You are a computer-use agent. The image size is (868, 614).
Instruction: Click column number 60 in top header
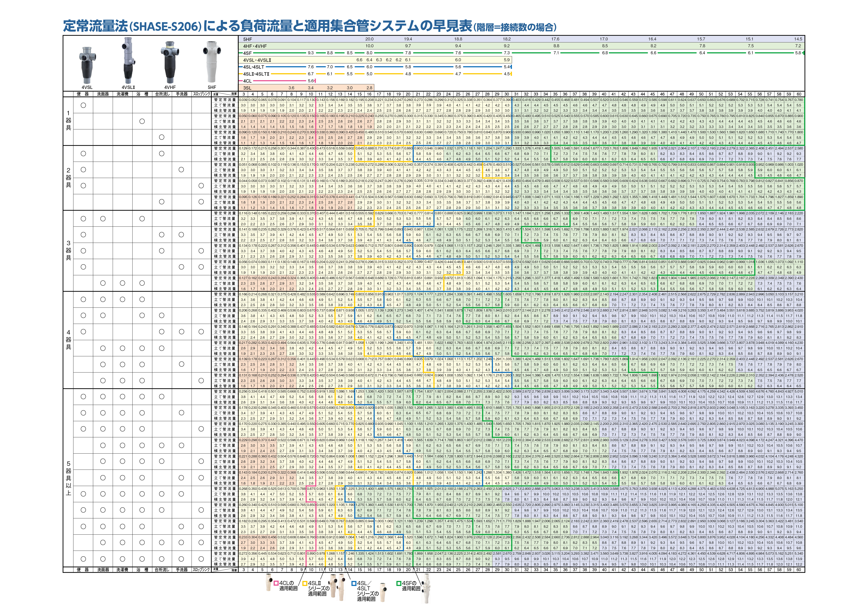(x=799, y=94)
